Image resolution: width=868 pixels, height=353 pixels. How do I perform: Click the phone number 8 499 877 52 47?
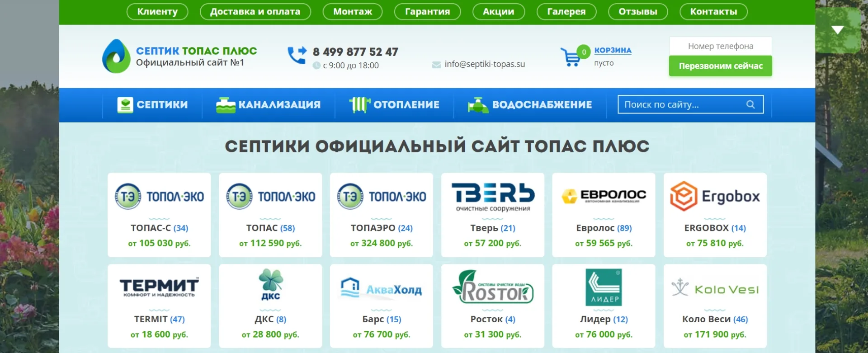coord(355,52)
